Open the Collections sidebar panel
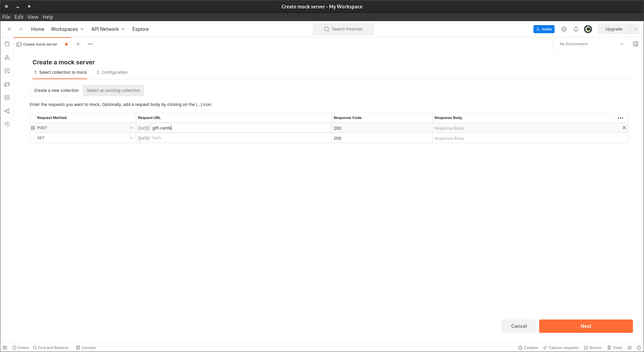Image resolution: width=644 pixels, height=352 pixels. [7, 44]
